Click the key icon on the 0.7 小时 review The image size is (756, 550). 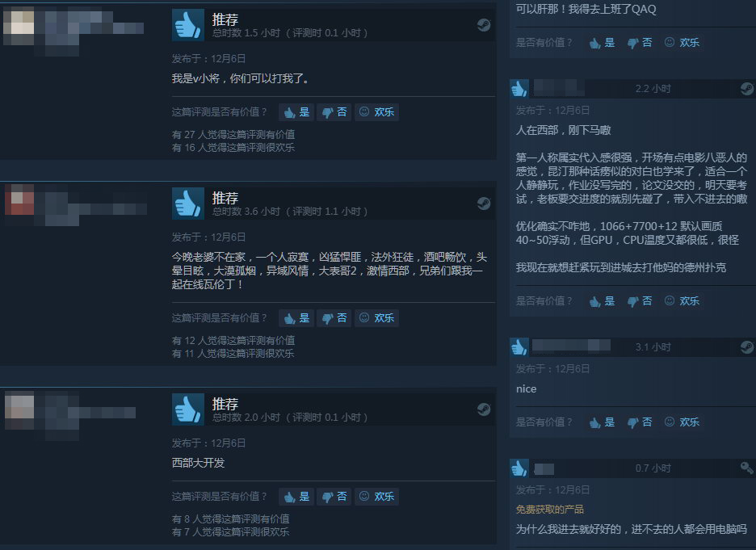(747, 468)
